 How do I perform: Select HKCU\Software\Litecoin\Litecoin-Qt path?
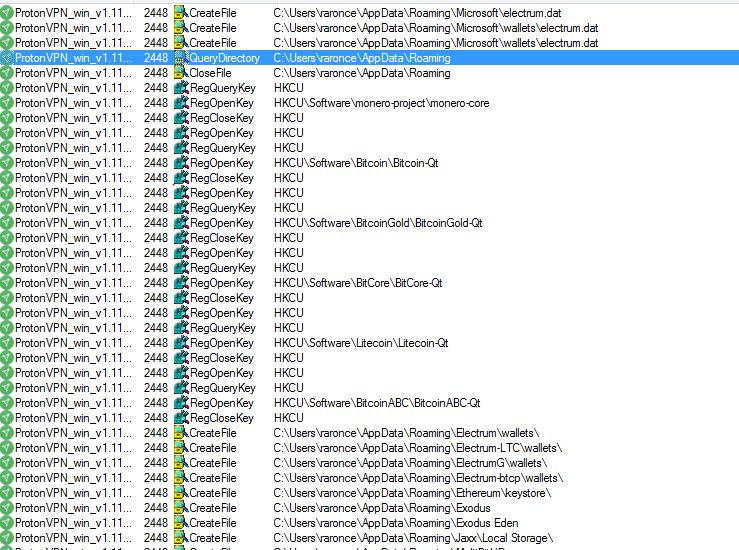(x=361, y=343)
